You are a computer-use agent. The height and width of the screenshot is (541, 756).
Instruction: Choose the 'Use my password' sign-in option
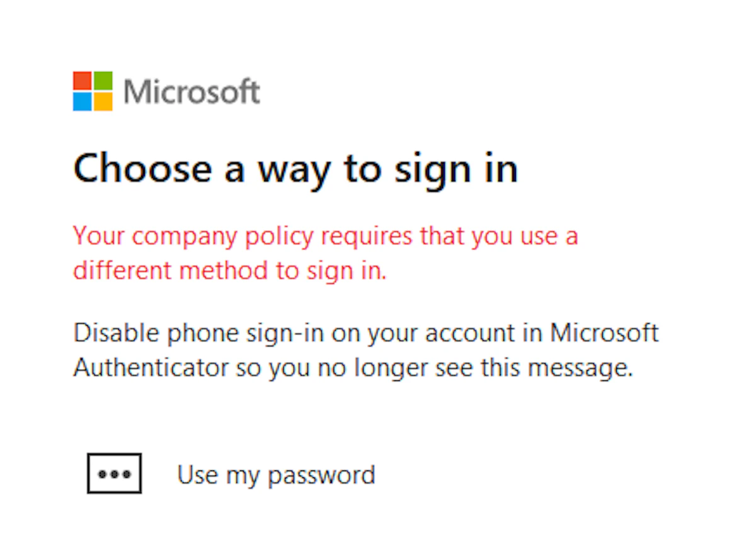pyautogui.click(x=276, y=474)
